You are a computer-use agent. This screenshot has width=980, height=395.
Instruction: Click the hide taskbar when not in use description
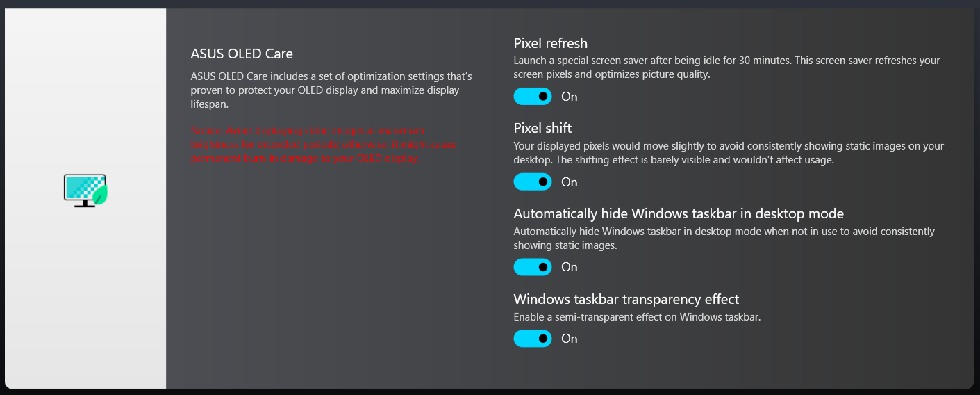(723, 238)
